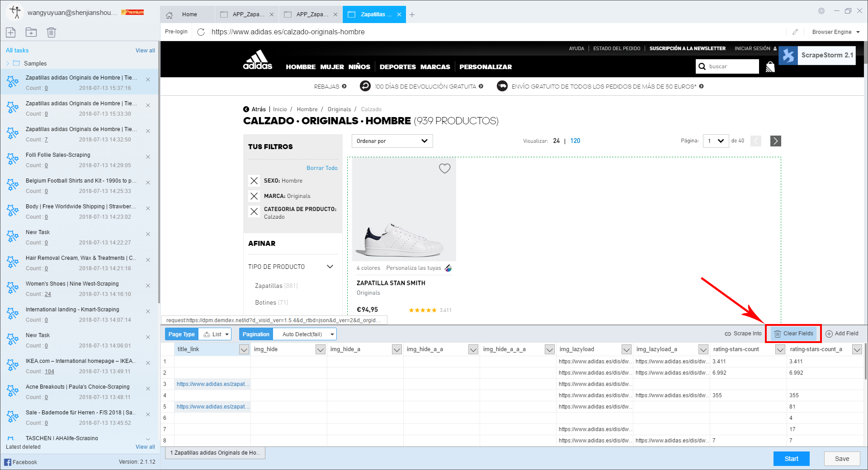Open the page number dropdown

click(716, 141)
